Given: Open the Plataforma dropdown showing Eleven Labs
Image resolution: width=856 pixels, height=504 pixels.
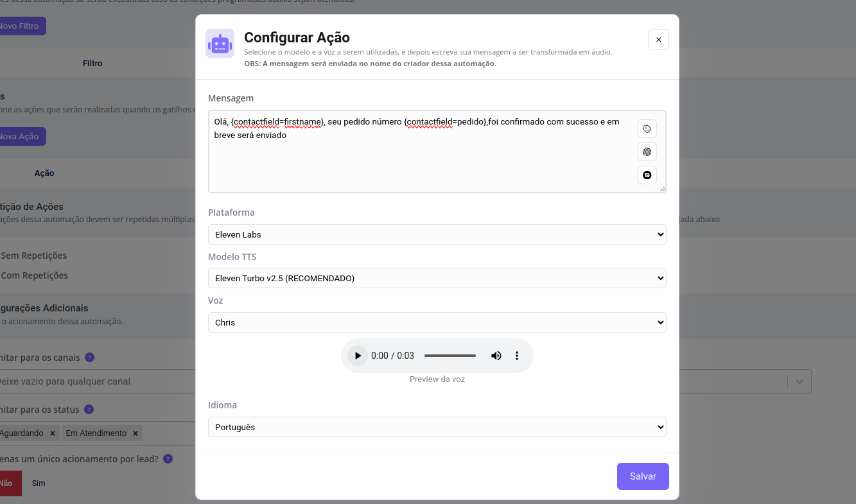Looking at the screenshot, I should [437, 234].
